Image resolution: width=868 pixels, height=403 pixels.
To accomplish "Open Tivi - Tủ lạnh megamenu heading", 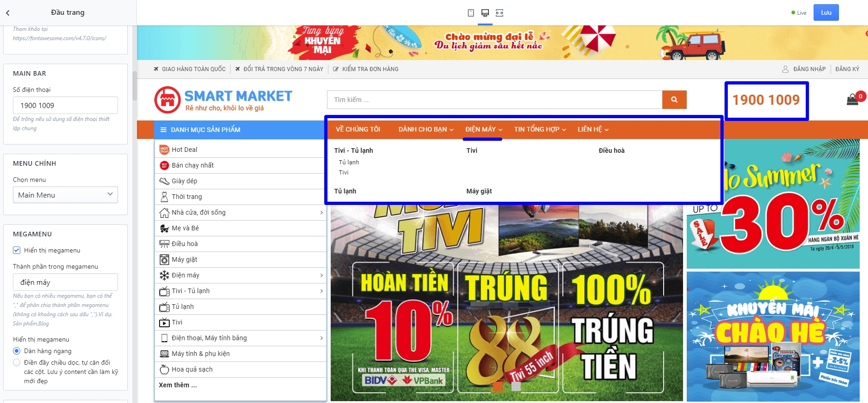I will (354, 150).
